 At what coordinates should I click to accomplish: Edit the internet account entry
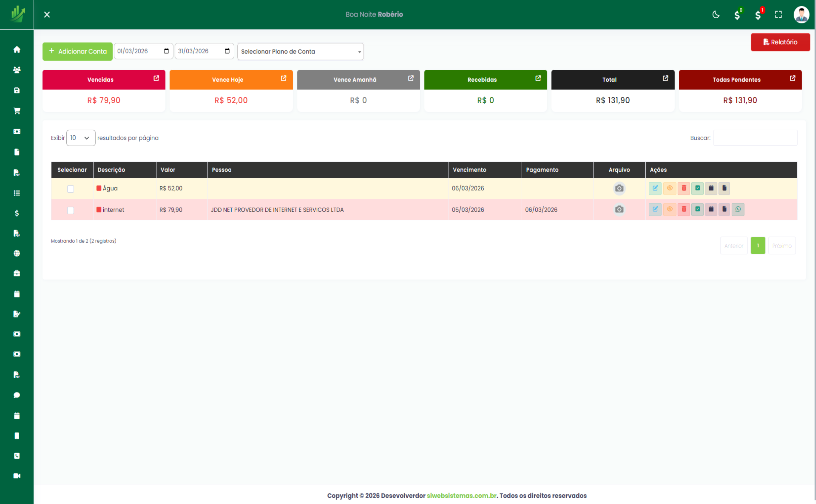pos(655,209)
